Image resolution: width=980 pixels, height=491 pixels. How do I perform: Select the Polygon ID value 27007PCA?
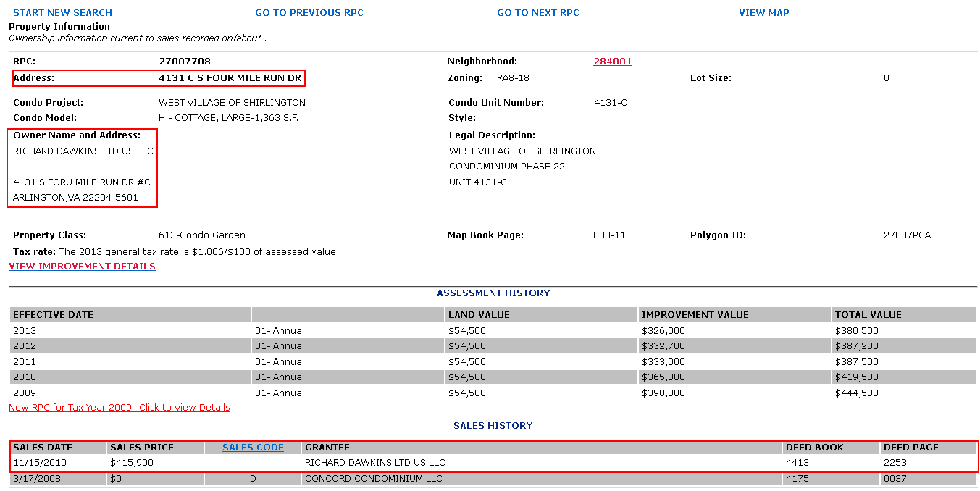tap(907, 235)
